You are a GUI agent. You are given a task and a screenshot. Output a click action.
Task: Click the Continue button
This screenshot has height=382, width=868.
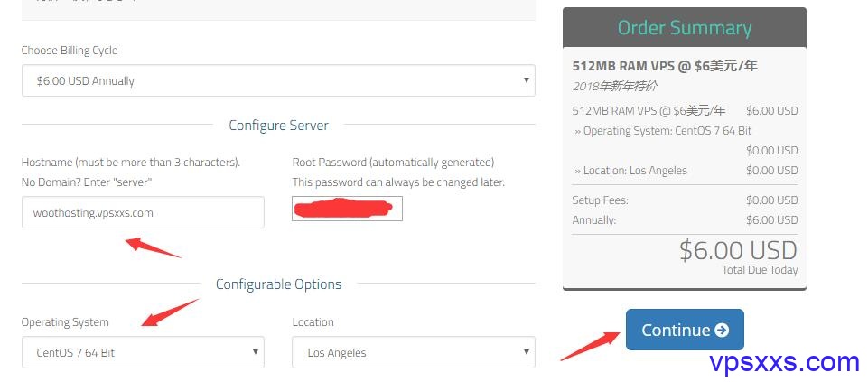click(685, 330)
